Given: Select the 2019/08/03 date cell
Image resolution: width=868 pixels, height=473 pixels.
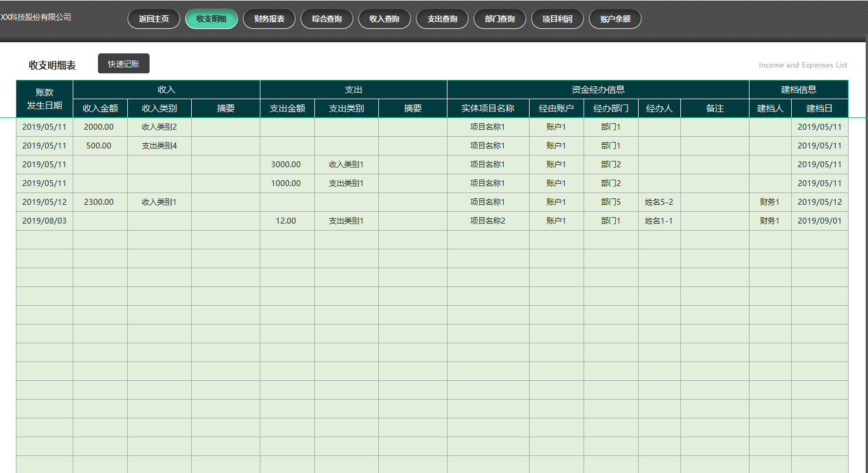Looking at the screenshot, I should pyautogui.click(x=45, y=221).
